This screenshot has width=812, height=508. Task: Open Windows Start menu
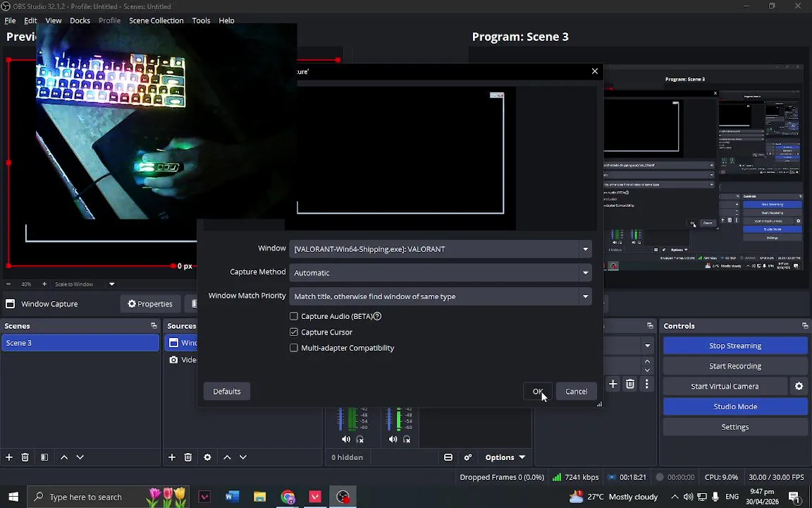pyautogui.click(x=13, y=497)
